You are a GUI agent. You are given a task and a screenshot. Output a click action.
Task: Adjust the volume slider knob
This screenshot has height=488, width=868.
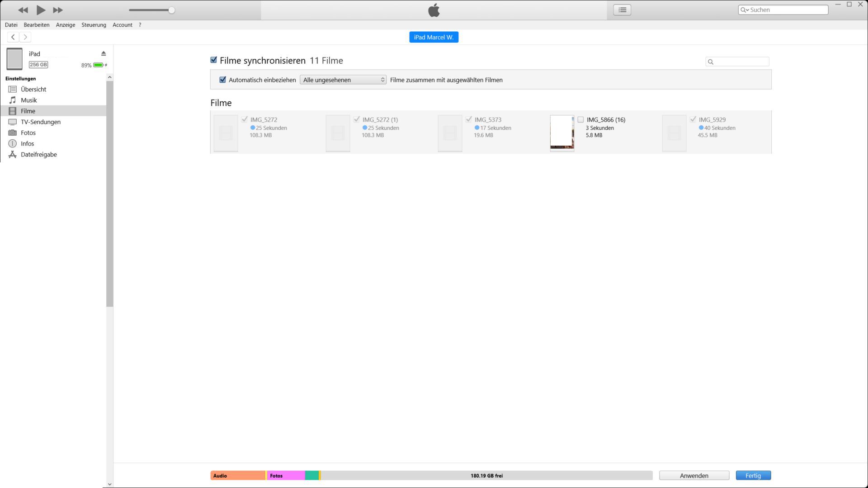171,10
